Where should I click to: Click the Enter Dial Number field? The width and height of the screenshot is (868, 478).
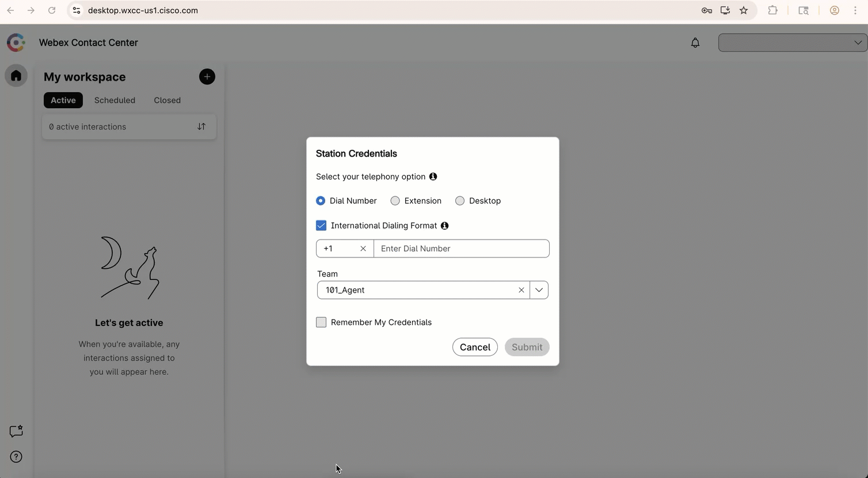[461, 249]
